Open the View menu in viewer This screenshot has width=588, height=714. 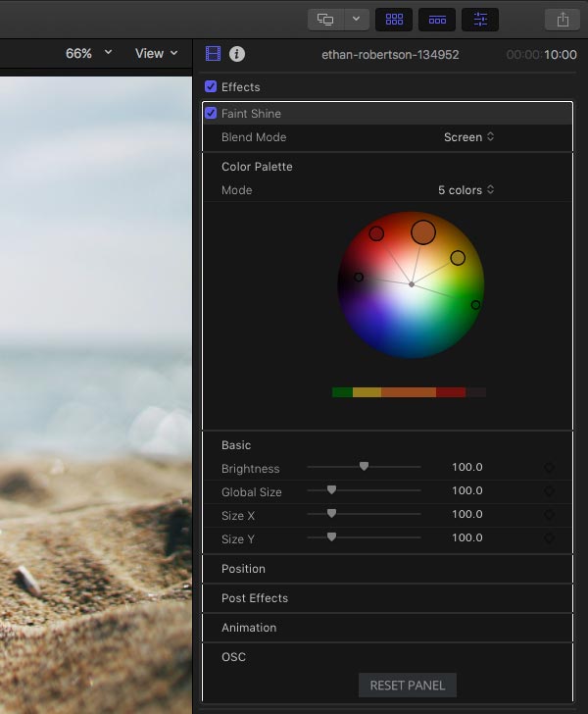click(156, 53)
